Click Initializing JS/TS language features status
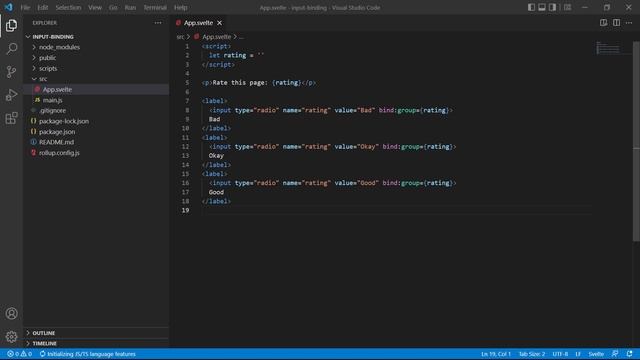 tap(87, 354)
